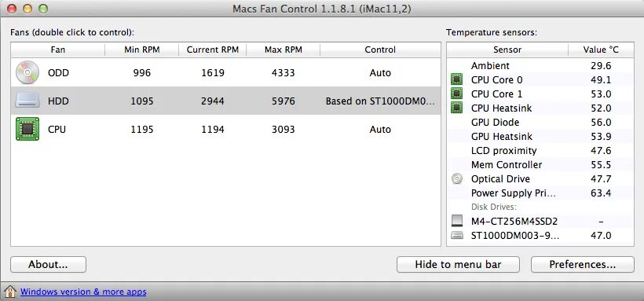
Task: Click the Mem Controller value 55.5
Action: click(601, 165)
